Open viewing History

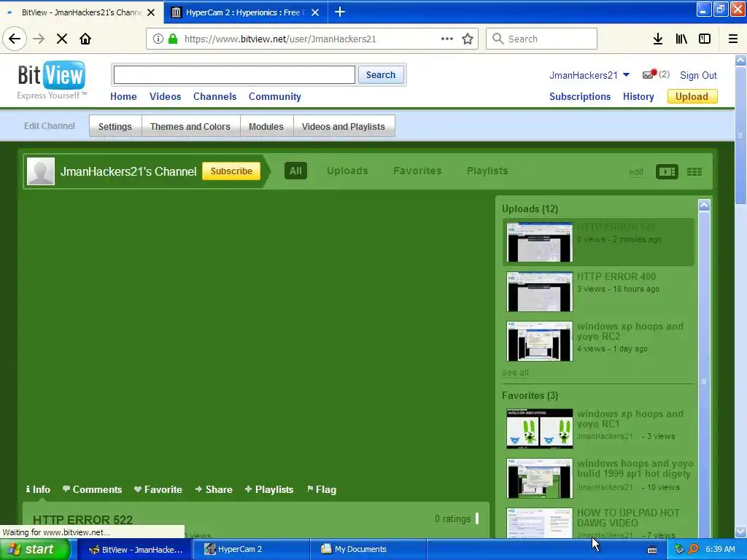coord(638,96)
